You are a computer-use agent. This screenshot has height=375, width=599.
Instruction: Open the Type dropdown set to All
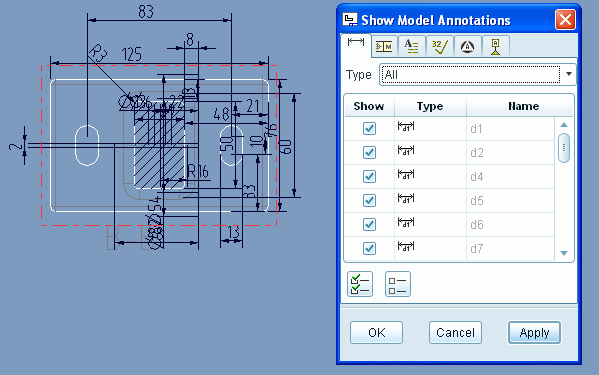coord(478,74)
